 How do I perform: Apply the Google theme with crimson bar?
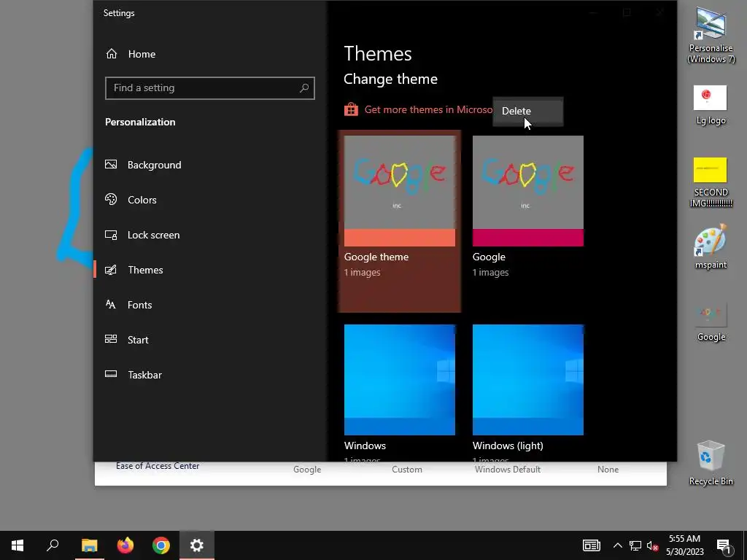coord(528,191)
